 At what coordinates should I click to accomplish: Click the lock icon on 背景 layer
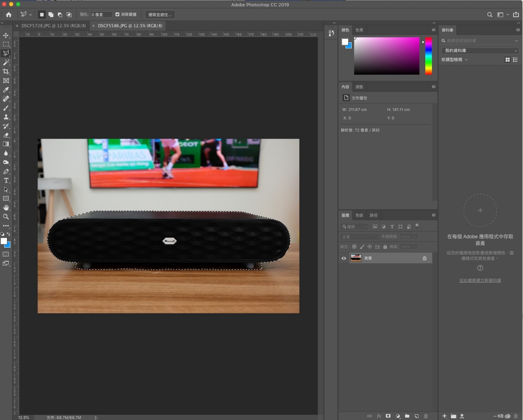(425, 258)
